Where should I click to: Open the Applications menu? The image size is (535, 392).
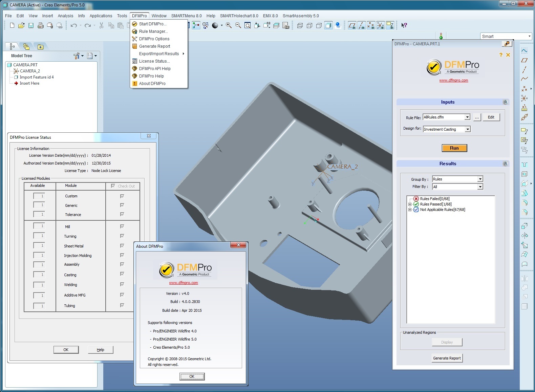coord(101,16)
